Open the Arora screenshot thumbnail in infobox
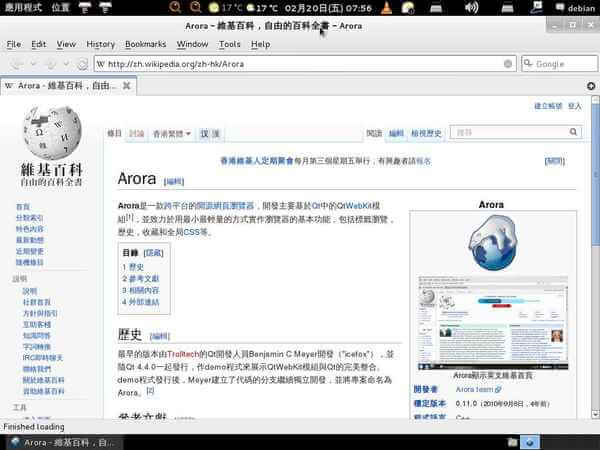 [493, 323]
